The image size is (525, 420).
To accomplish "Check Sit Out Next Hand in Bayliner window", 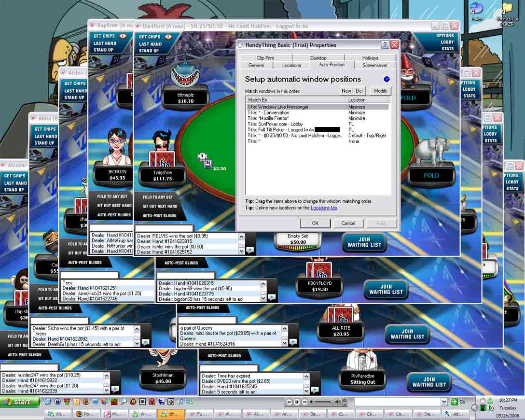I will [x=114, y=206].
